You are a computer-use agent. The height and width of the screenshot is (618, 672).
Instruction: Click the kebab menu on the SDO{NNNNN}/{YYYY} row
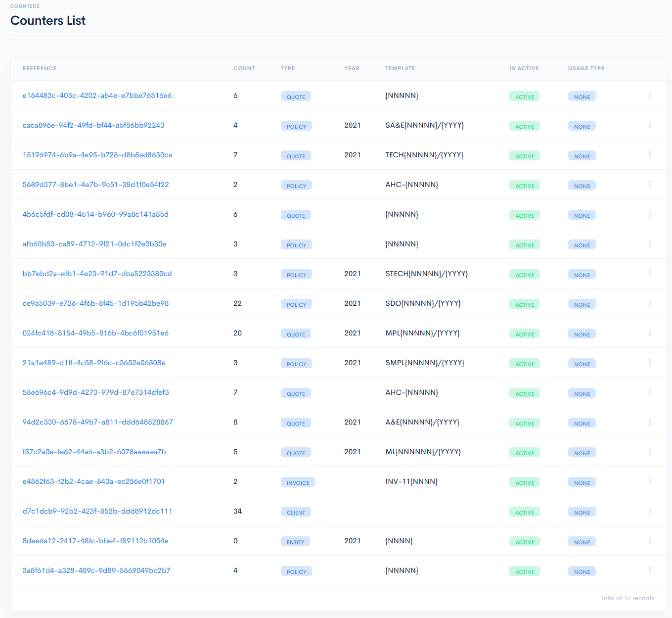pos(650,303)
